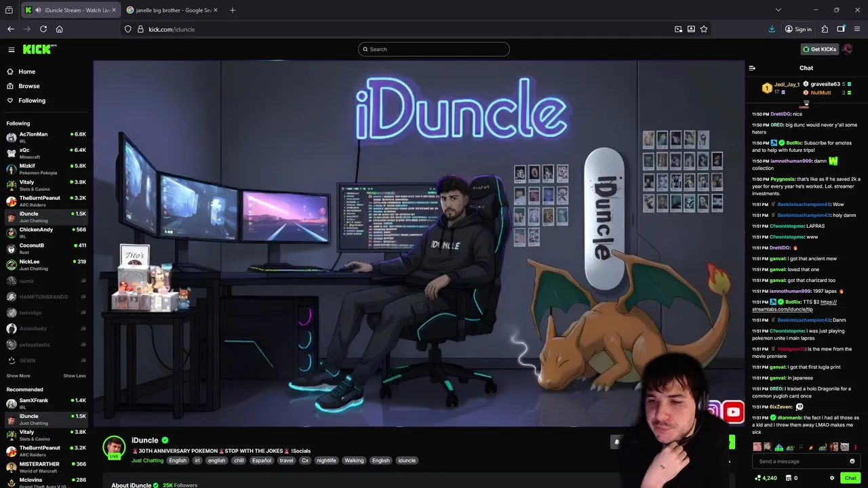Screen dimensions: 868x488
Task: Expand the list with Show More
Action: [18, 375]
